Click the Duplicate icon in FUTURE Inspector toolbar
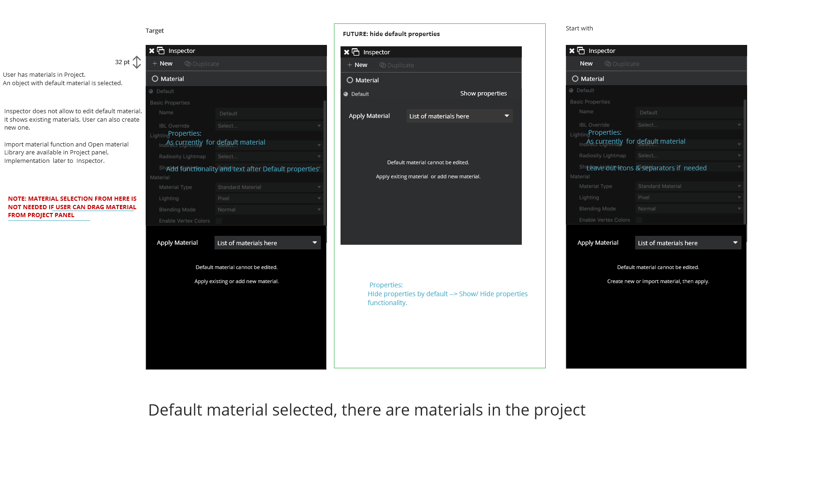This screenshot has width=823, height=504. (383, 65)
